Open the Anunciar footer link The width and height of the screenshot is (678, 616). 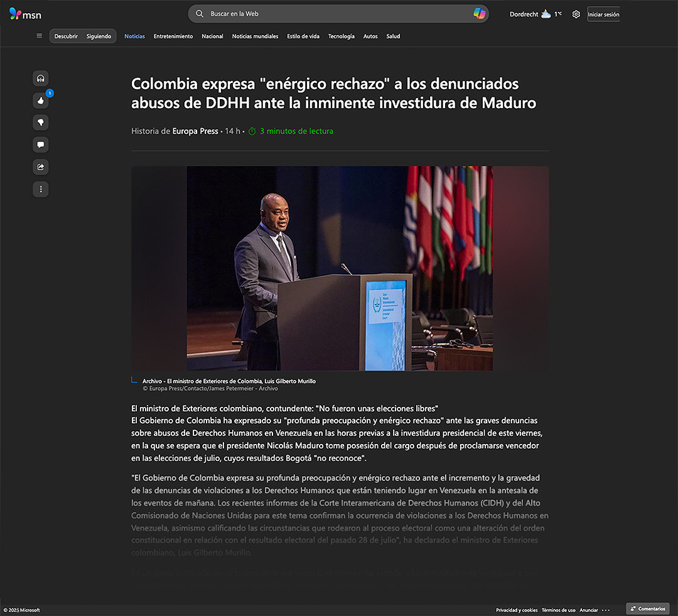click(x=588, y=610)
